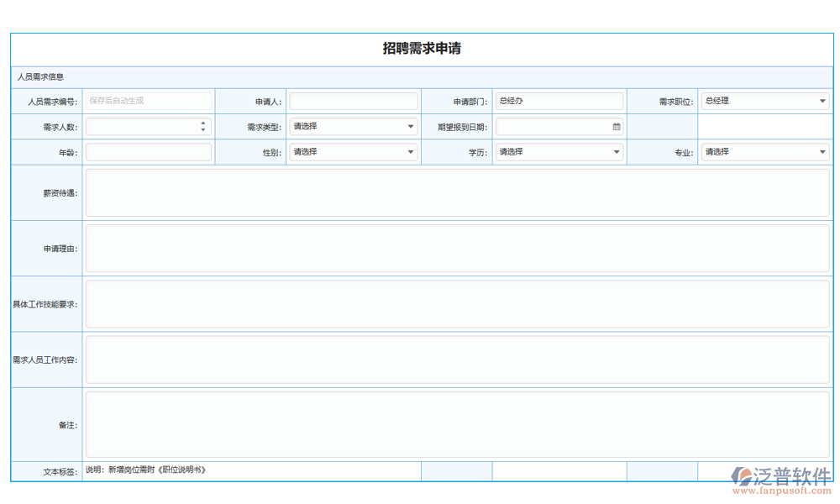Click into the 备注 text area
Image resolution: width=840 pixels, height=504 pixels.
pos(457,425)
